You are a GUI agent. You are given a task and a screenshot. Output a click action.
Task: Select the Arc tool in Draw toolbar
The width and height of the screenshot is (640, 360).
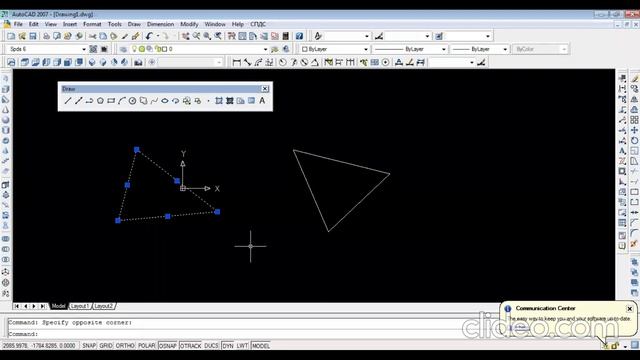(x=122, y=101)
